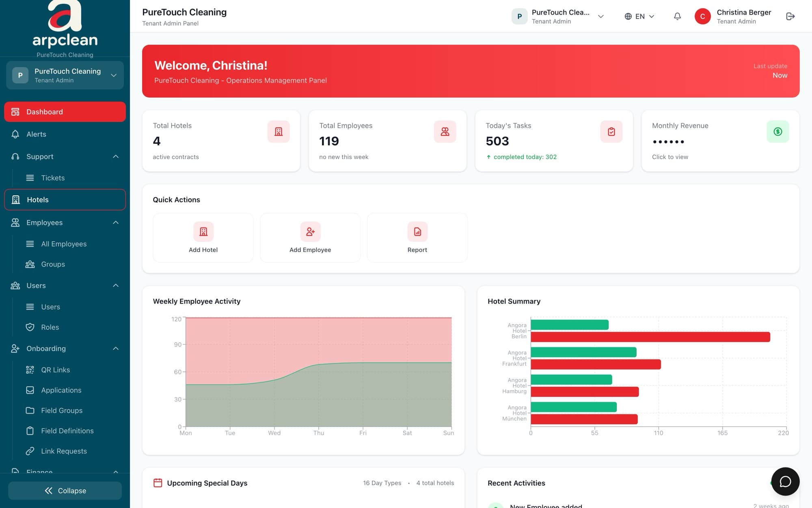
Task: Open the EN language dropdown
Action: tap(639, 16)
